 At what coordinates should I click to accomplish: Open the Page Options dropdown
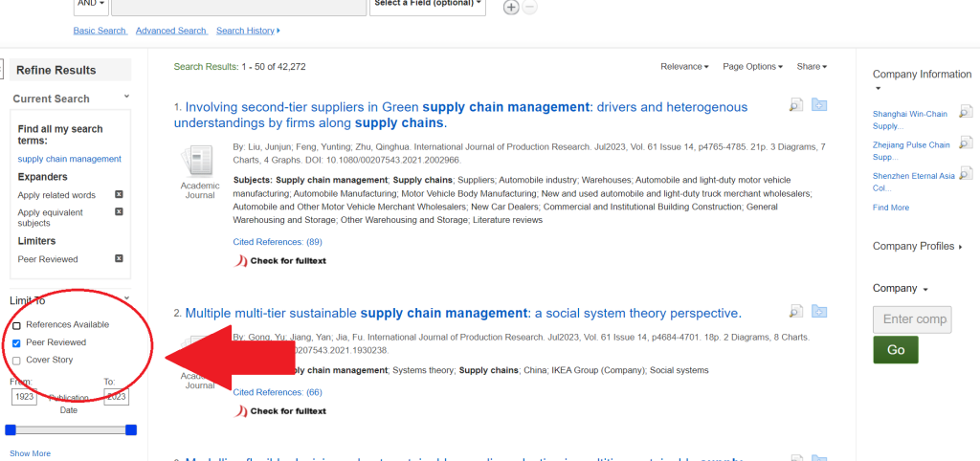tap(752, 66)
